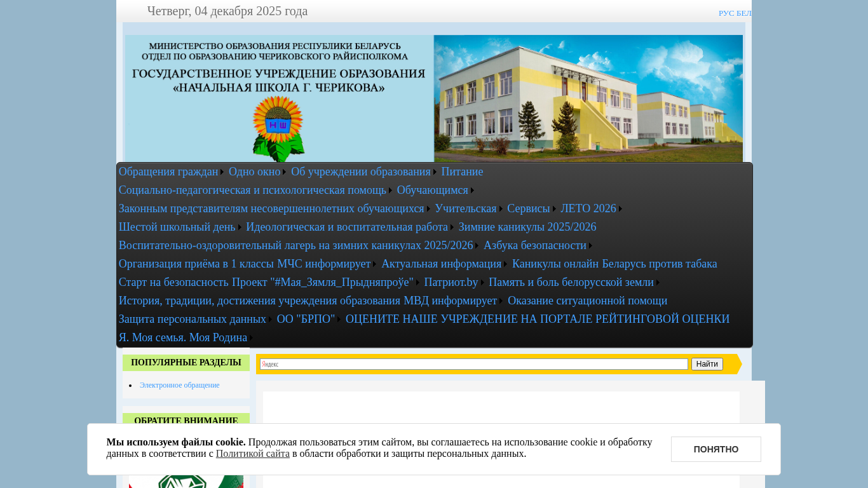Open ОЦЕНИТЕ НАШЕ УЧРЕЖДЕНИЕ НА ПОРТАЛЕ link
This screenshot has height=488, width=868.
[538, 319]
